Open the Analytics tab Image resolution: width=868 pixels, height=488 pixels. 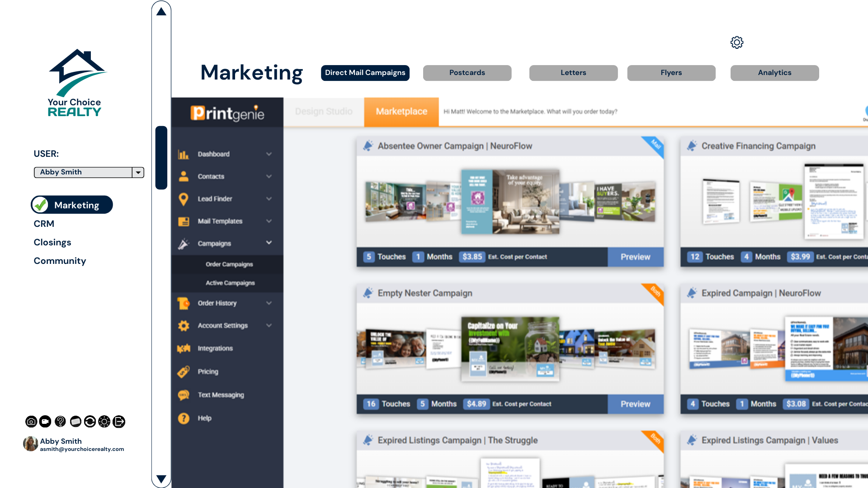[x=774, y=73]
